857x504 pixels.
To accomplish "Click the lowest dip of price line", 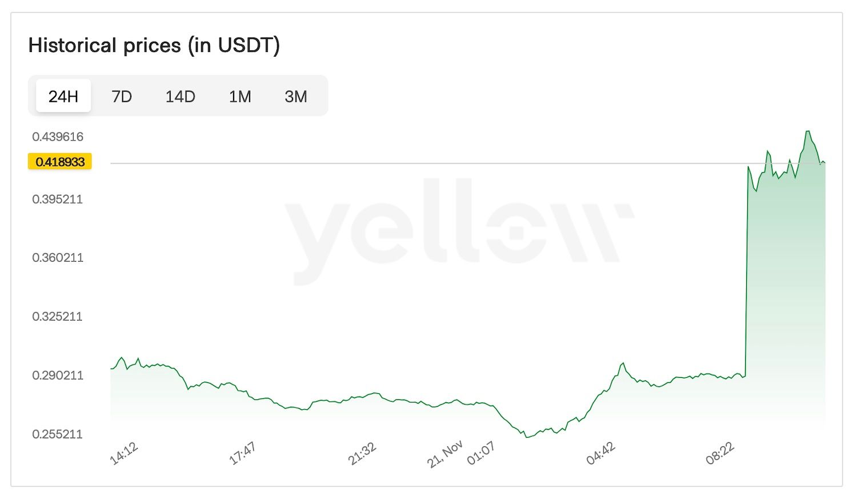I will click(x=526, y=437).
